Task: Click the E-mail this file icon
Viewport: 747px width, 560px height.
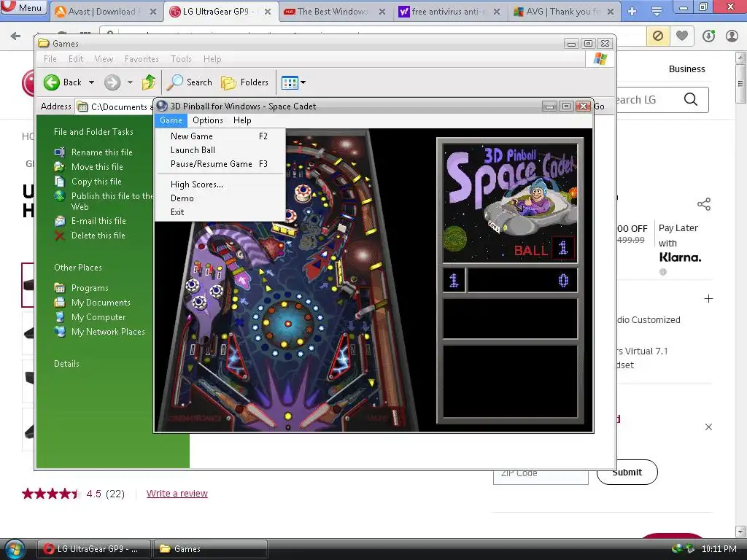Action: pyautogui.click(x=60, y=221)
